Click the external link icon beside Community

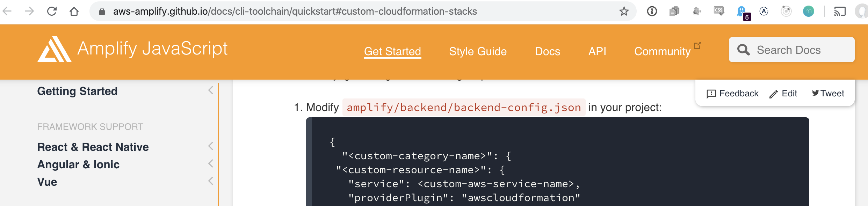point(697,45)
